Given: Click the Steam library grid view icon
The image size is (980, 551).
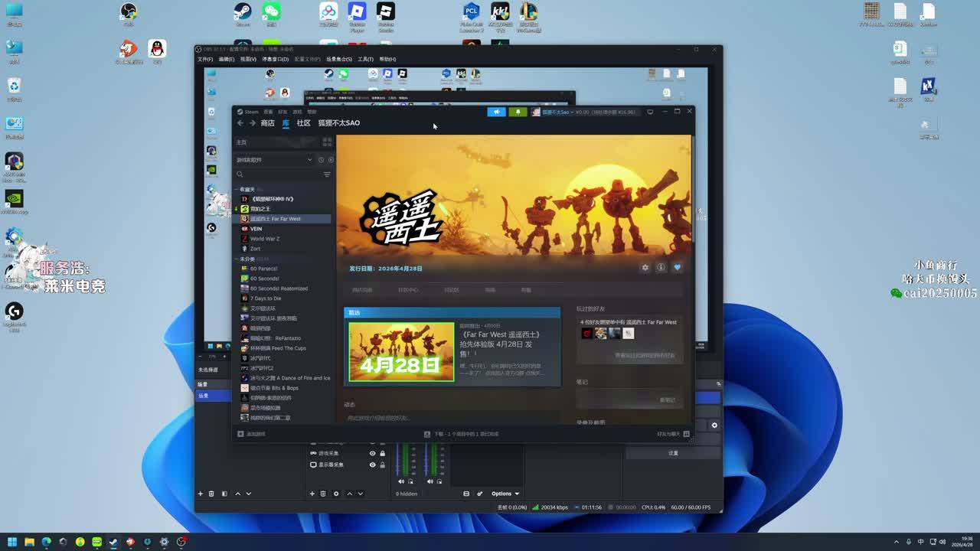Looking at the screenshot, I should click(x=327, y=142).
